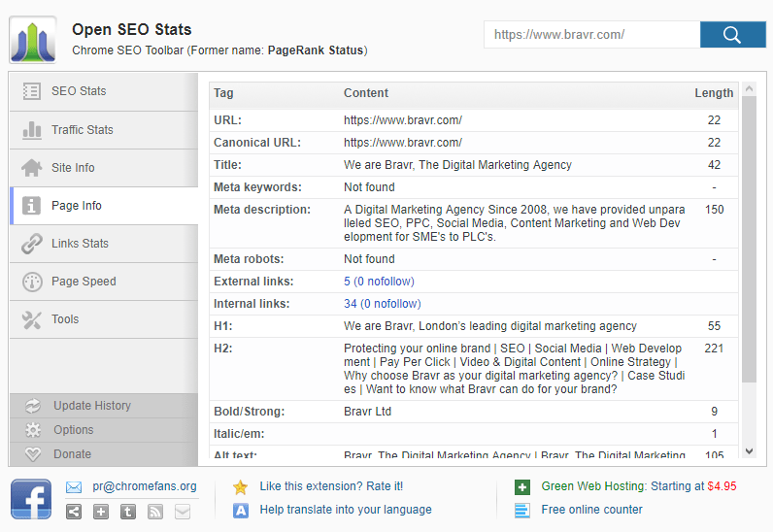
Task: Go to the Links Stats tab
Action: click(x=104, y=244)
